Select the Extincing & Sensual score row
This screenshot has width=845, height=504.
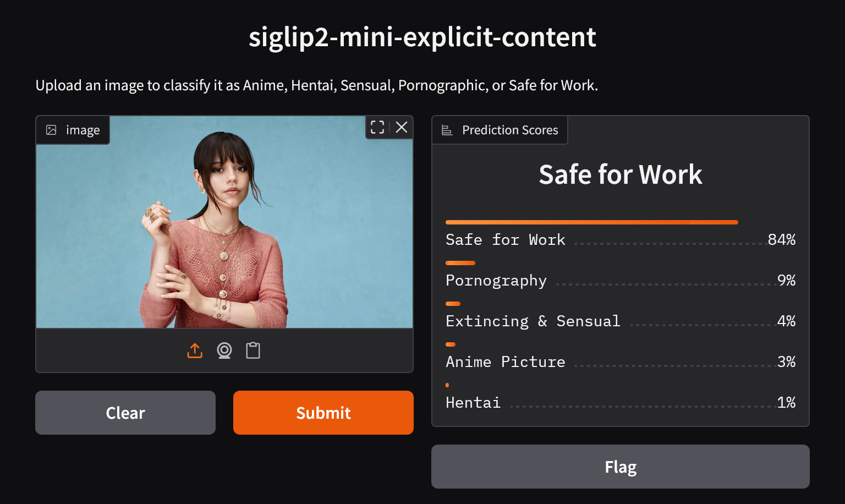533,321
